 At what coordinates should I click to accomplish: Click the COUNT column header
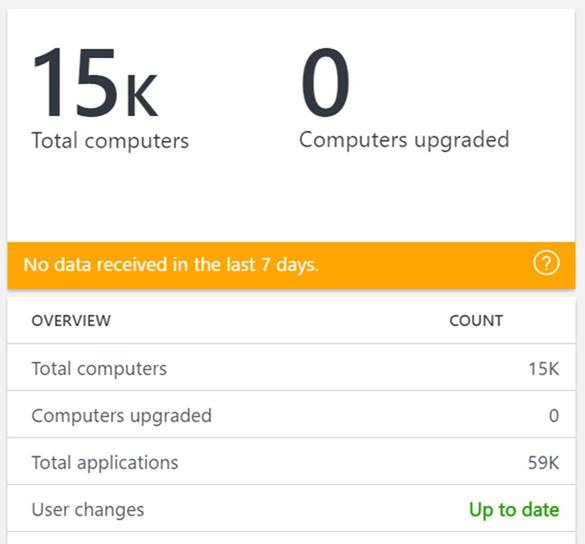(476, 321)
